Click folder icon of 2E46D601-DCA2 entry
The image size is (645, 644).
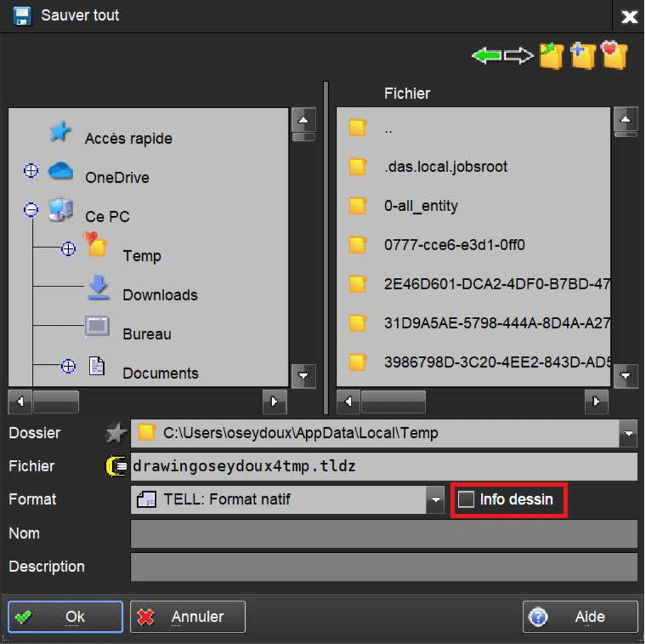357,284
